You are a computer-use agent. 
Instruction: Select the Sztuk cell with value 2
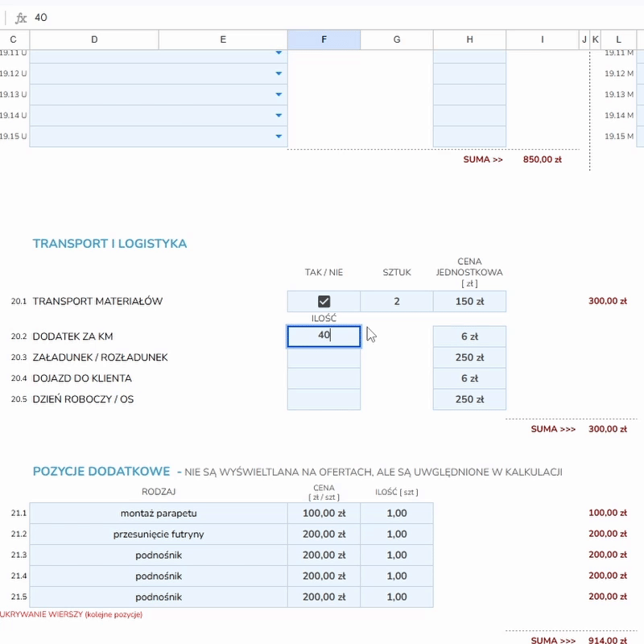coord(396,302)
